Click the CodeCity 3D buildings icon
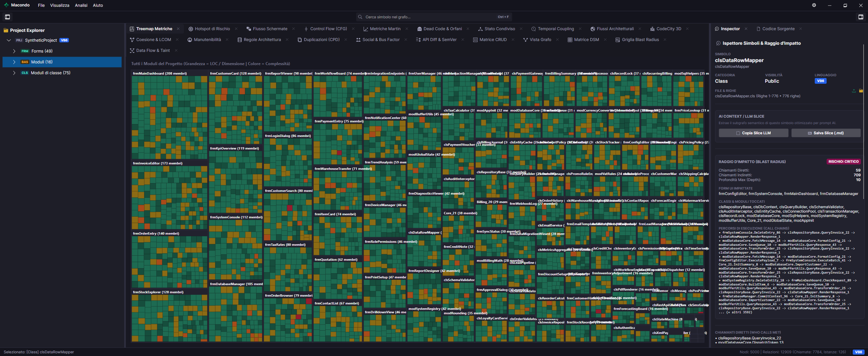This screenshot has width=868, height=356. click(652, 29)
